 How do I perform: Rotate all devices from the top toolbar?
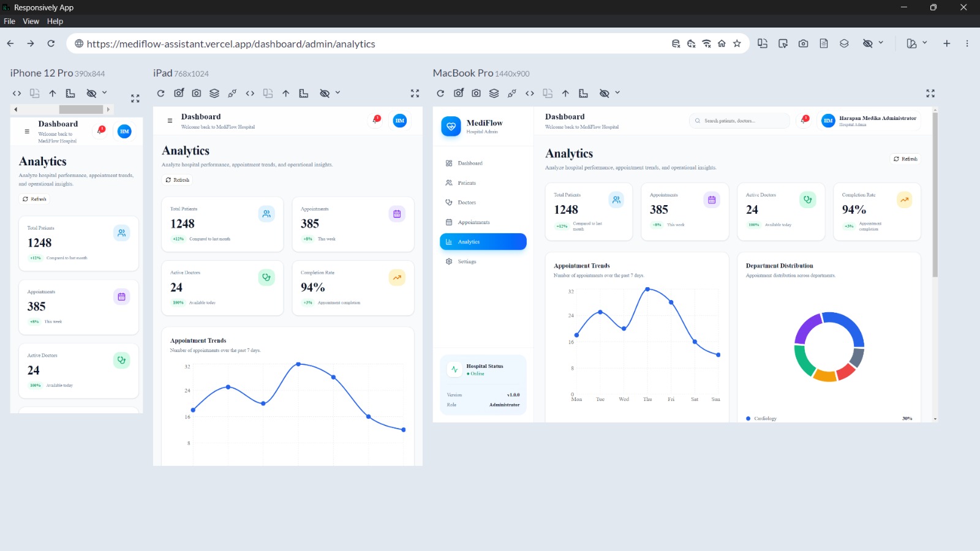(763, 43)
